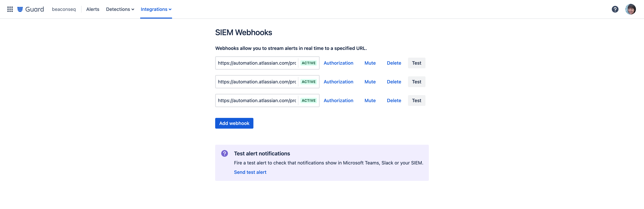Open the help question mark icon

pyautogui.click(x=615, y=9)
